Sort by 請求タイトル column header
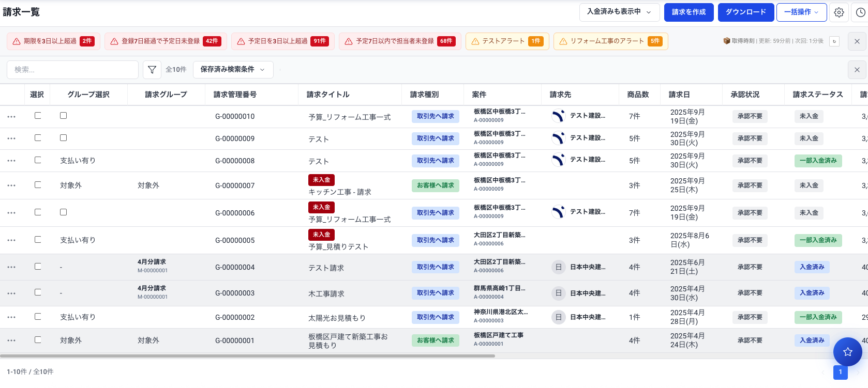 click(328, 95)
